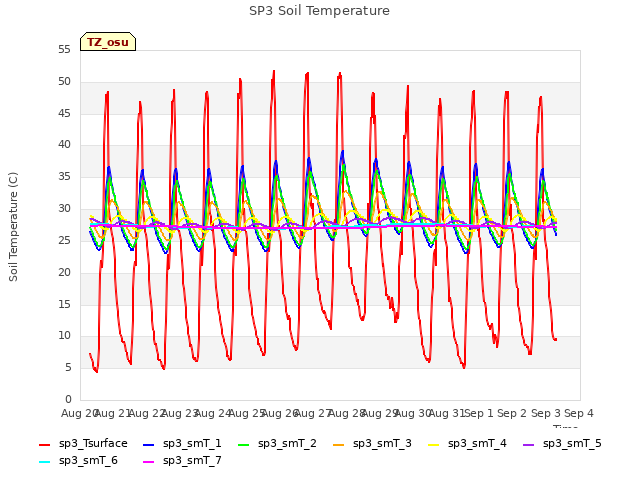640x480 pixels.
Task: Click the Sep 2 x-axis date label
Action: [x=513, y=413]
